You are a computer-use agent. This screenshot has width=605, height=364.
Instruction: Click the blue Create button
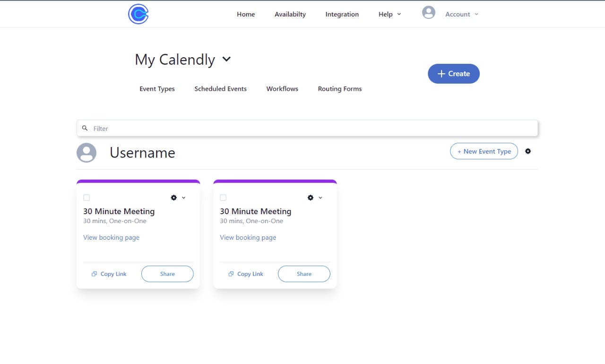point(453,74)
